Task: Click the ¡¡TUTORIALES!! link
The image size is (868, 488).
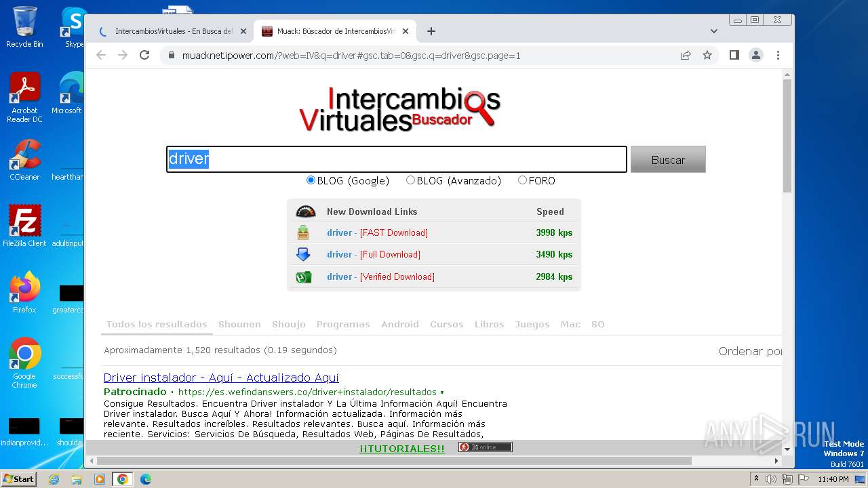Action: tap(402, 449)
